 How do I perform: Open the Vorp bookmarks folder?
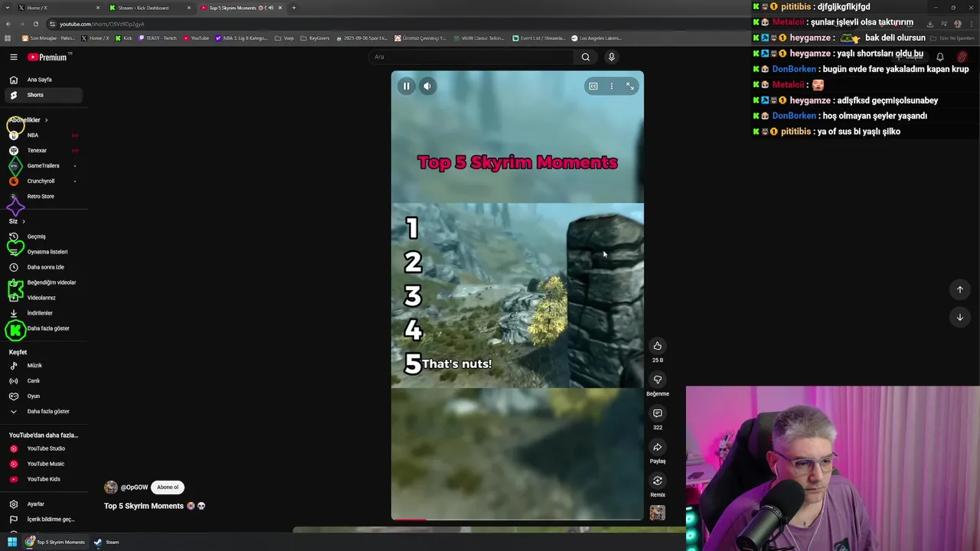pyautogui.click(x=284, y=38)
